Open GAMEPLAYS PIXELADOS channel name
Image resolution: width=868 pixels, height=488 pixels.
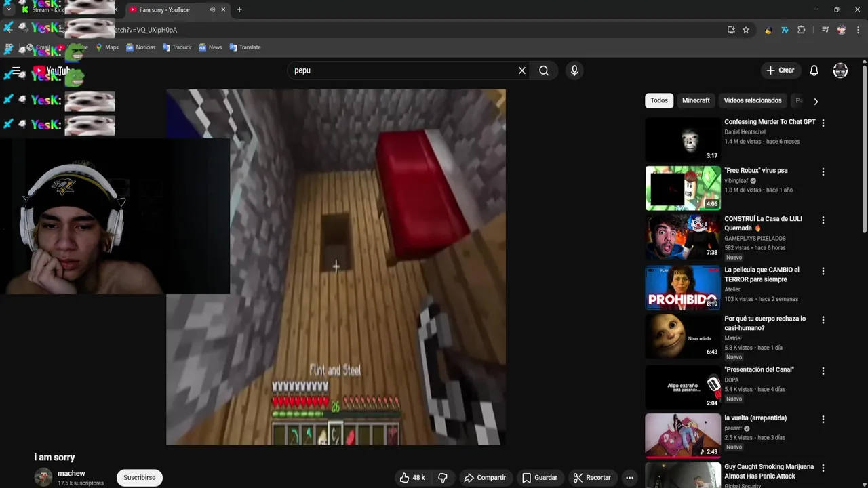coord(755,239)
